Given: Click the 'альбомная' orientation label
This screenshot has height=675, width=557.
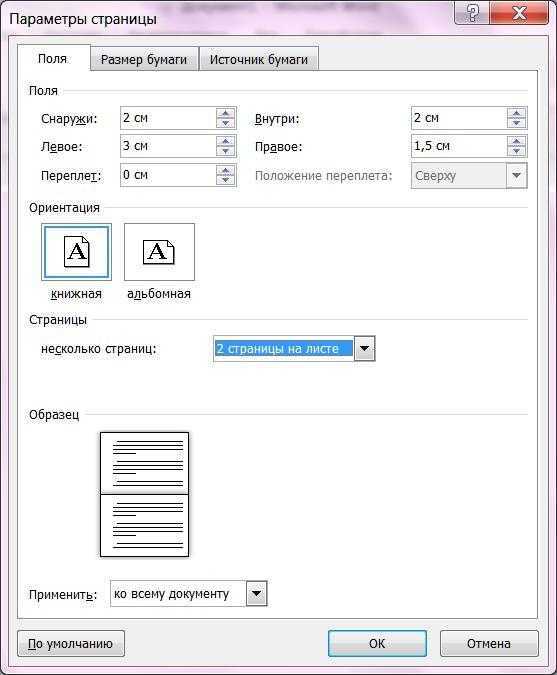Looking at the screenshot, I should [x=159, y=294].
